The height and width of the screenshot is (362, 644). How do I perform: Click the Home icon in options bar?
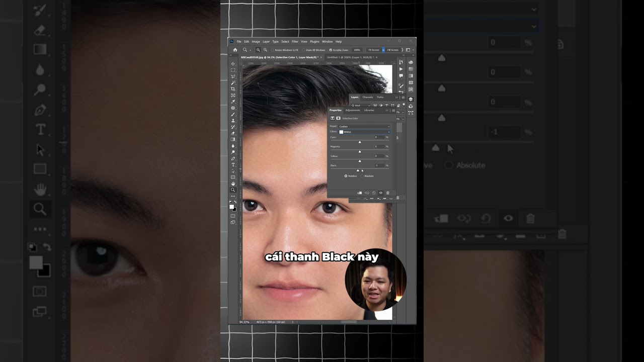pyautogui.click(x=235, y=50)
